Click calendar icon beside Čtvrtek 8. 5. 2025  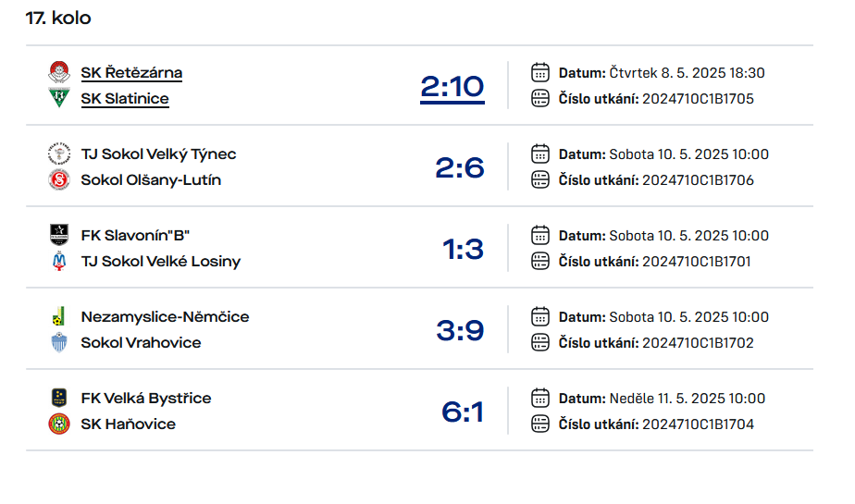539,72
